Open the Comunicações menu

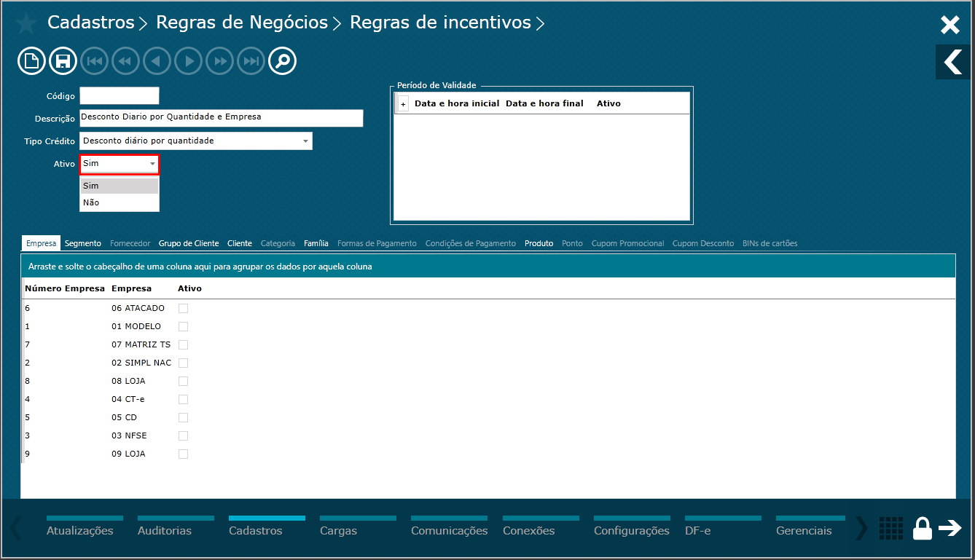point(450,527)
